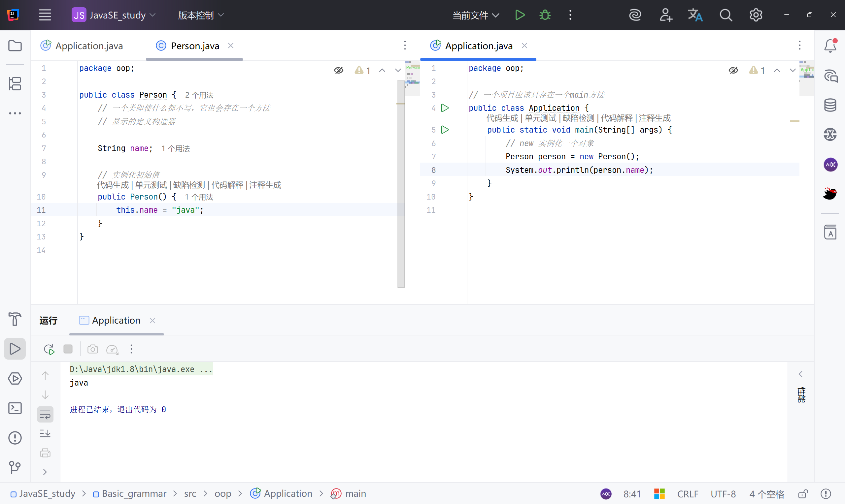Screen dimensions: 845x504
Task: Select the Application run tab
Action: point(116,320)
